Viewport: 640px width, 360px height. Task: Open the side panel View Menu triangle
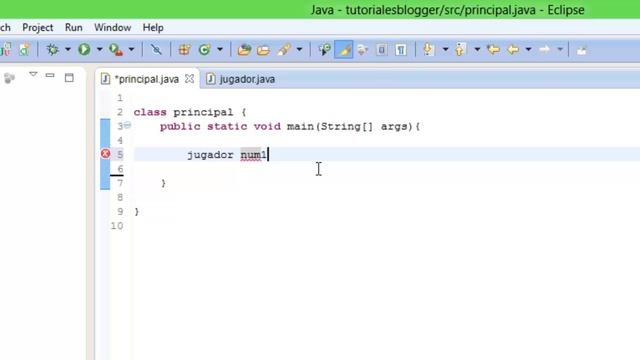click(x=33, y=75)
